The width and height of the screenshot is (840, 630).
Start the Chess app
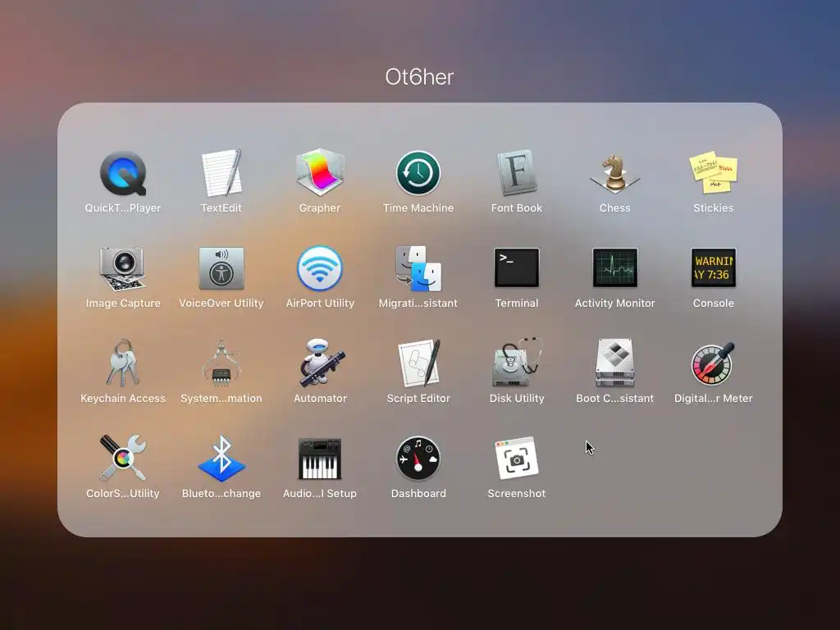[x=615, y=174]
